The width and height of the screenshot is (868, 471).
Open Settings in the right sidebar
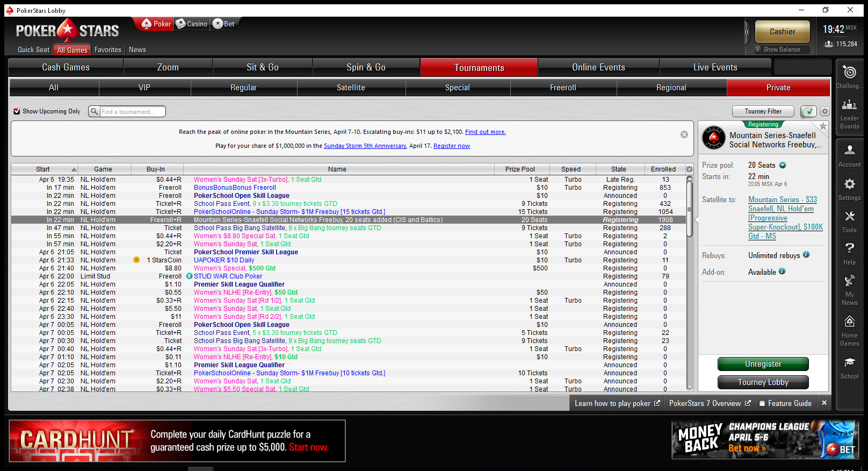coord(849,189)
